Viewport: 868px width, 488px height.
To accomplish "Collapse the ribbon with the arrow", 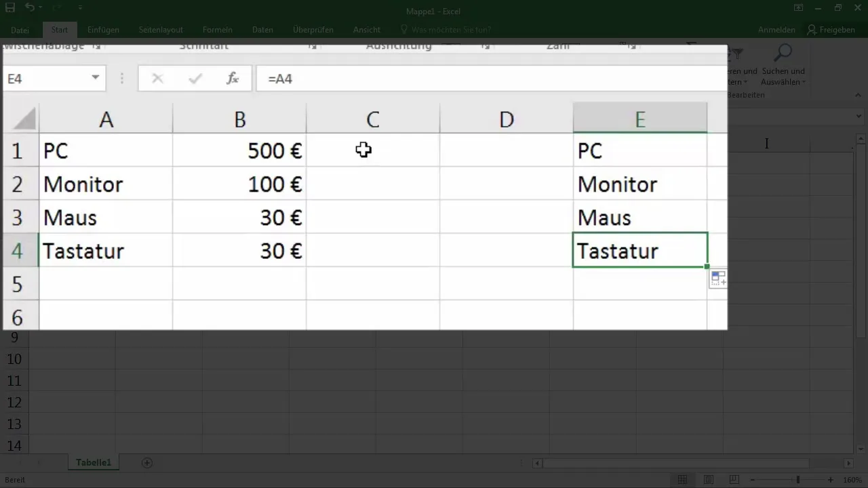I will click(859, 96).
